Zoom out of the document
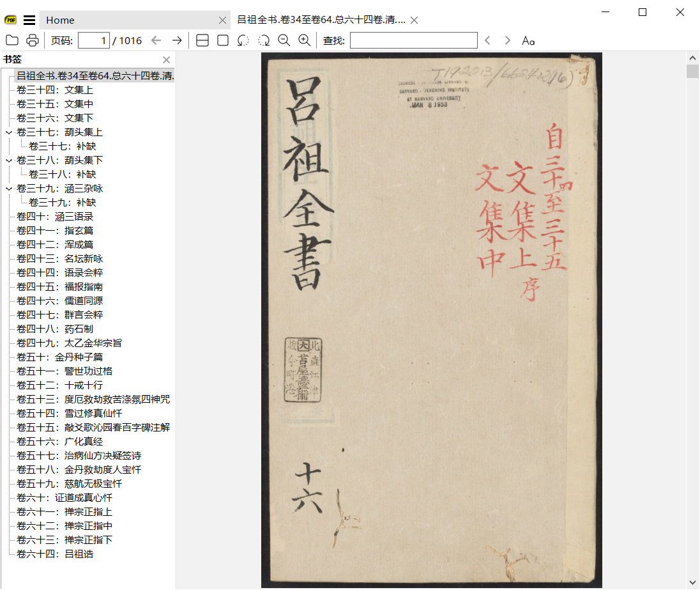 tap(284, 40)
